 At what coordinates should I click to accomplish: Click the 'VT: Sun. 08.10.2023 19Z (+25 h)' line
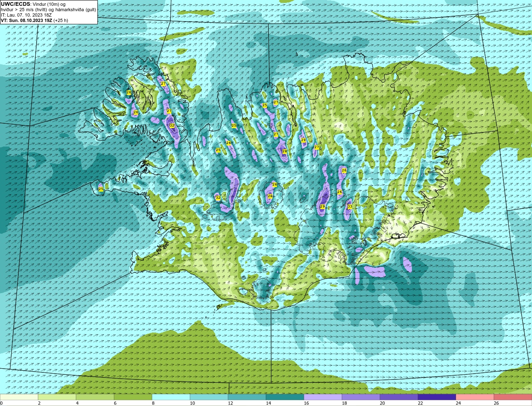[34, 20]
